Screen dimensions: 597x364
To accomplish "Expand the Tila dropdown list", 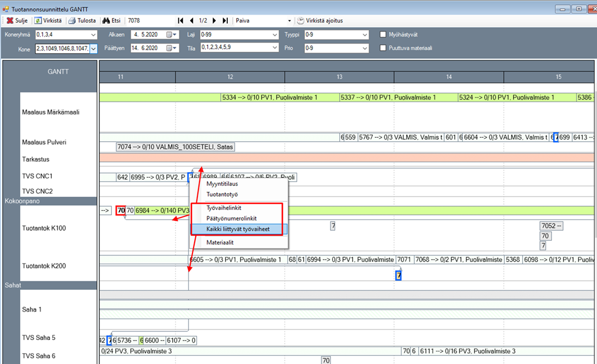I will point(275,47).
